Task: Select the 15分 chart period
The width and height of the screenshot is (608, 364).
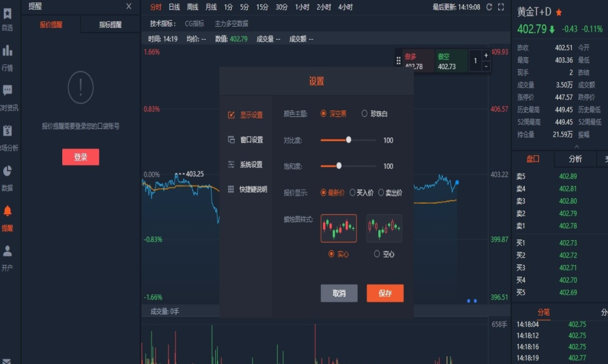Action: [x=262, y=7]
